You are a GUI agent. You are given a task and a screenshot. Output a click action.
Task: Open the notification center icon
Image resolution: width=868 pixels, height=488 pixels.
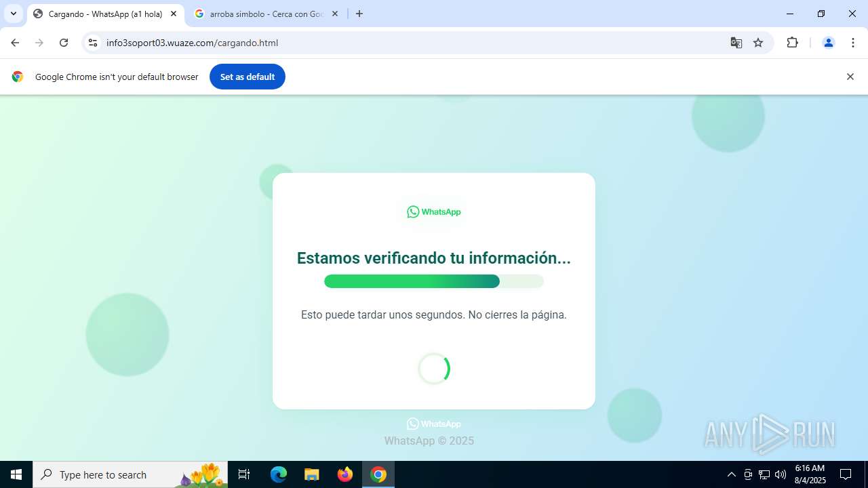(846, 474)
